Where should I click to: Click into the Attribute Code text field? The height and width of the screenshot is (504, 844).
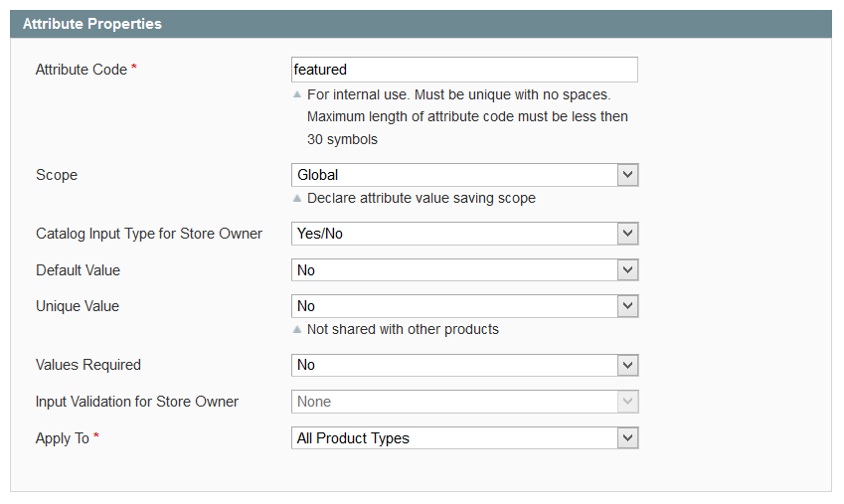(x=464, y=70)
